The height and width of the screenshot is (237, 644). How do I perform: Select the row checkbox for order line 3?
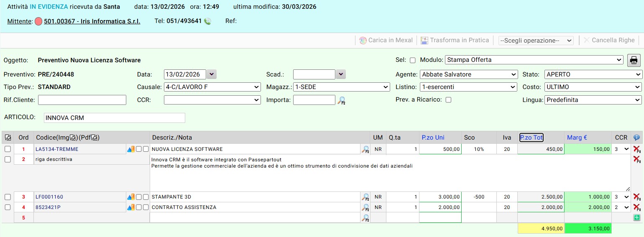coord(8,197)
